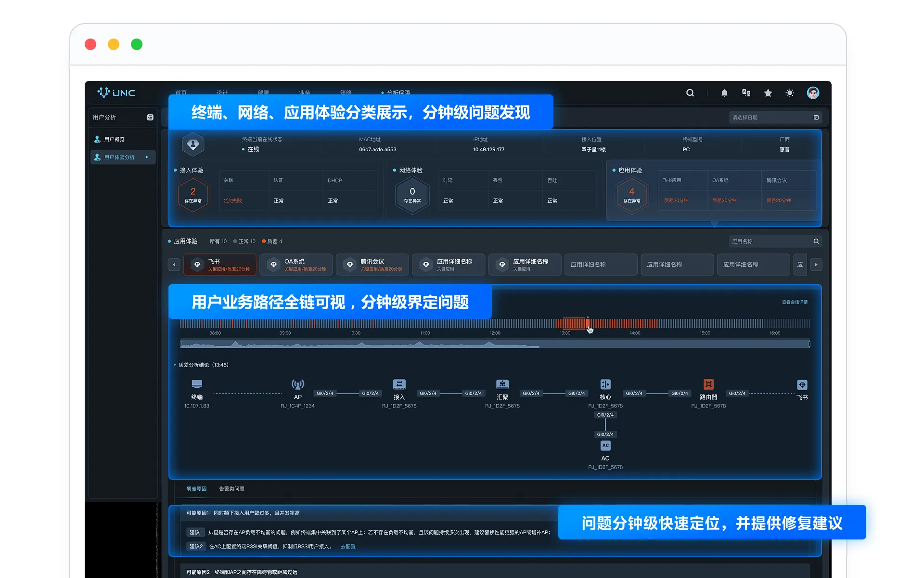The width and height of the screenshot is (924, 578).
Task: Switch to the 告警类问题 tab
Action: (231, 489)
